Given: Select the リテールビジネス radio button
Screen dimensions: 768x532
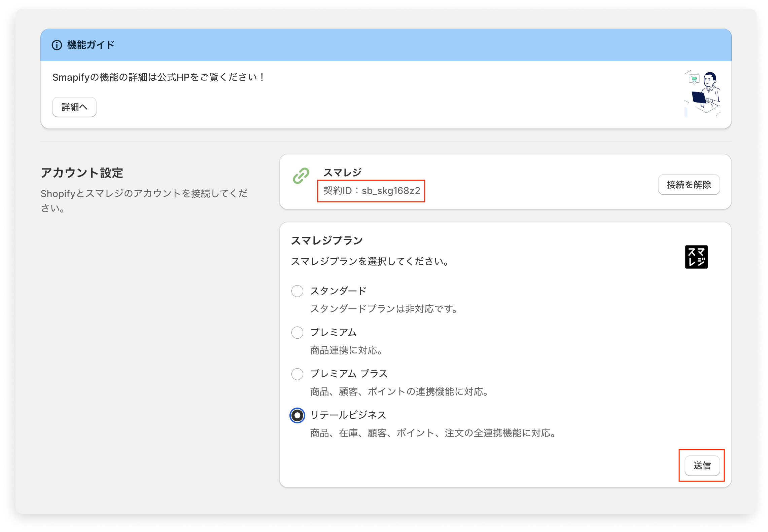Looking at the screenshot, I should tap(297, 415).
